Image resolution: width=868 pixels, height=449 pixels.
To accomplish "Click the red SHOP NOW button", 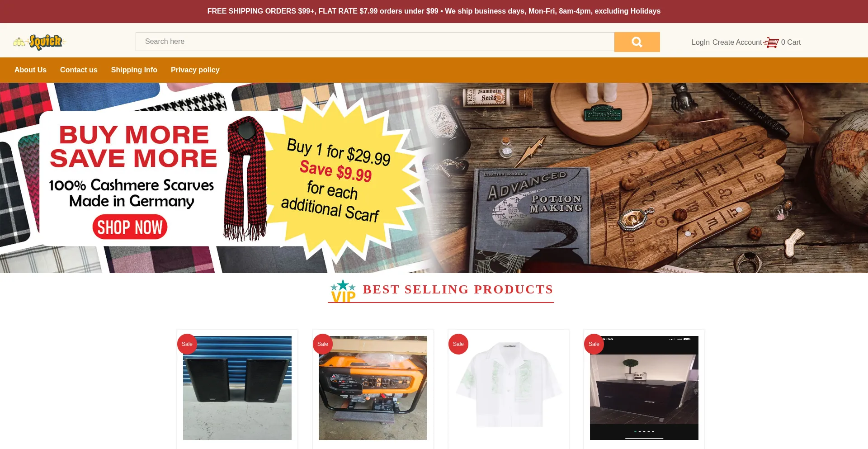I will point(130,227).
